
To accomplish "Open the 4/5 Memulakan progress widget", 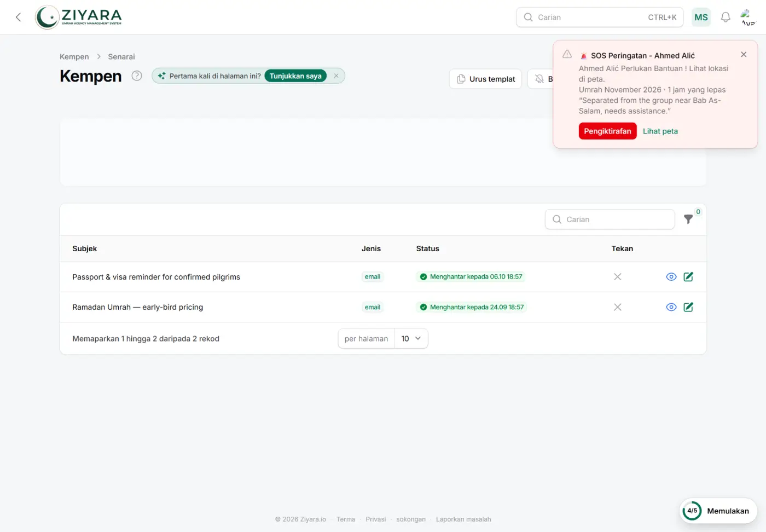I will pos(718,511).
